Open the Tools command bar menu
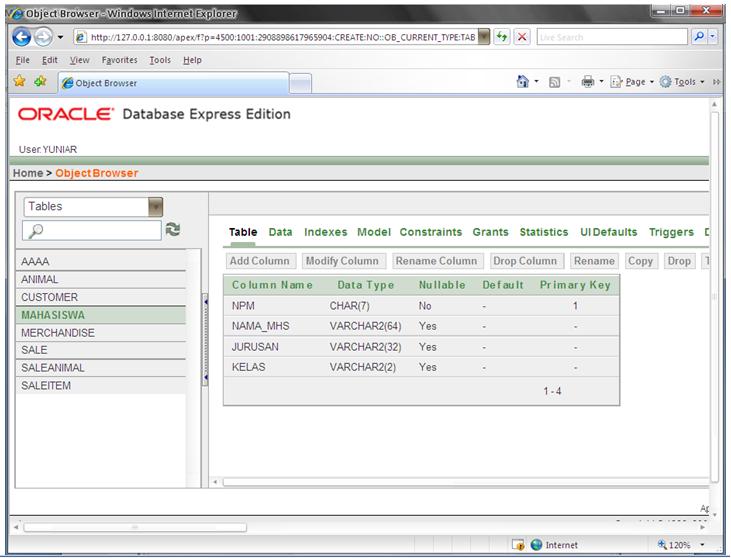The width and height of the screenshot is (731, 558). (682, 82)
